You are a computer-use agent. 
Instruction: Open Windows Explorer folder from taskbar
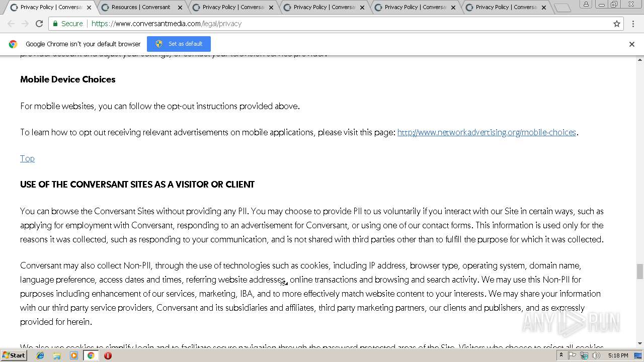pyautogui.click(x=57, y=355)
